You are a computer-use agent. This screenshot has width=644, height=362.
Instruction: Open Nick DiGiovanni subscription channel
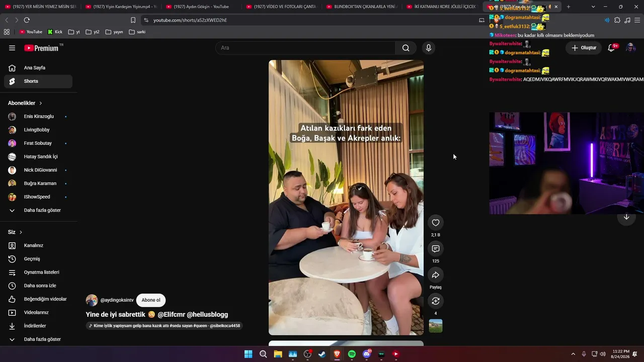[x=38, y=170]
